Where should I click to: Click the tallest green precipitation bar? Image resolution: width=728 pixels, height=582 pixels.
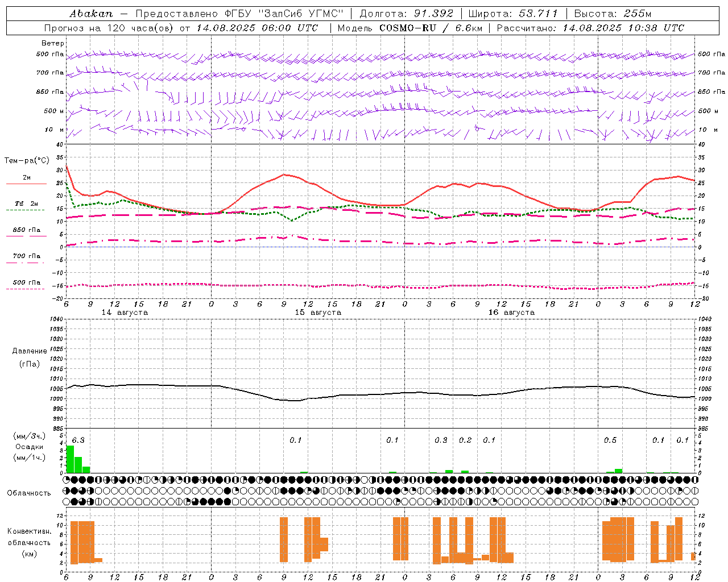coord(70,459)
